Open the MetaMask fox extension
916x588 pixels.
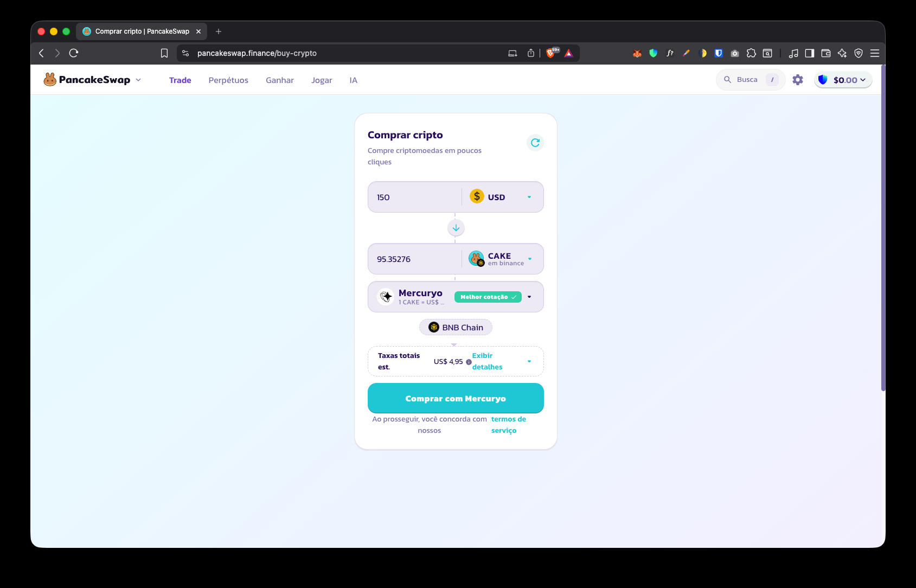point(637,53)
